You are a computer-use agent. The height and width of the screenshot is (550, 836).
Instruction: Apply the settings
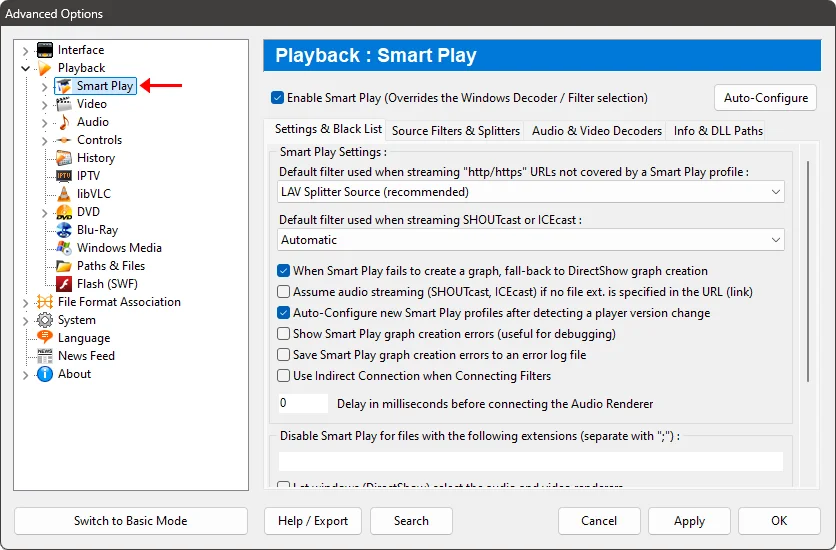689,521
